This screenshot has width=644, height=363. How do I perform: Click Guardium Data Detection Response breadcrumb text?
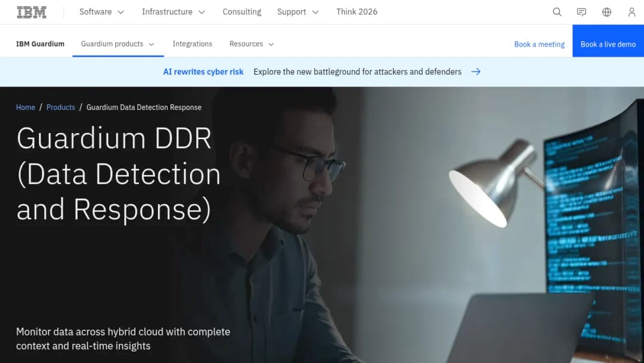coord(144,107)
